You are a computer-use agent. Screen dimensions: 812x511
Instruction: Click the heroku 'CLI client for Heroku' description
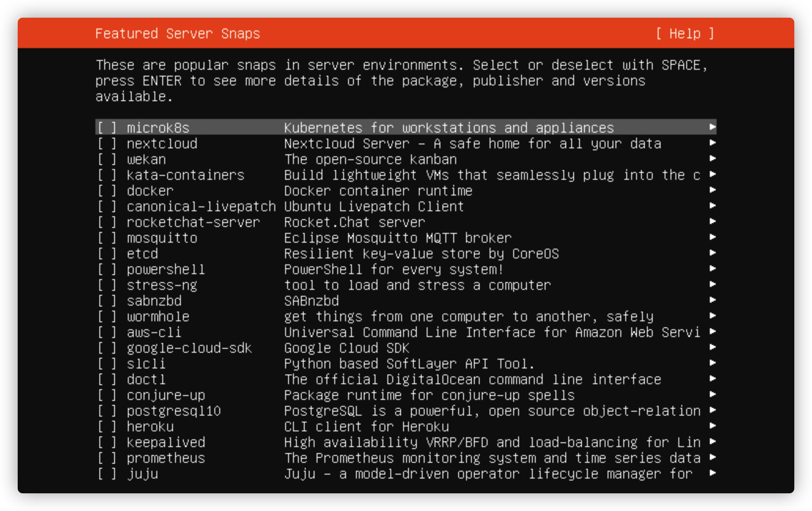point(366,426)
